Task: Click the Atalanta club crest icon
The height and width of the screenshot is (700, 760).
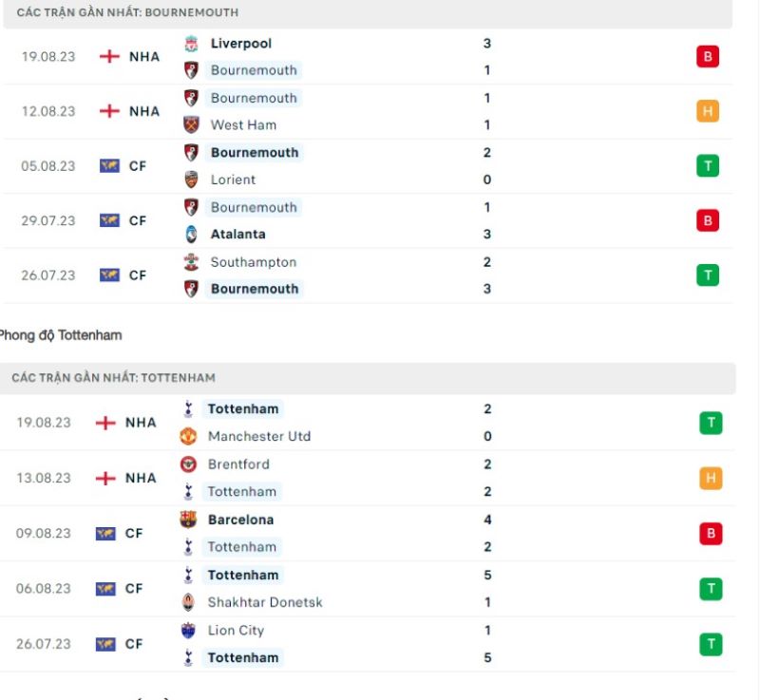Action: coord(191,235)
